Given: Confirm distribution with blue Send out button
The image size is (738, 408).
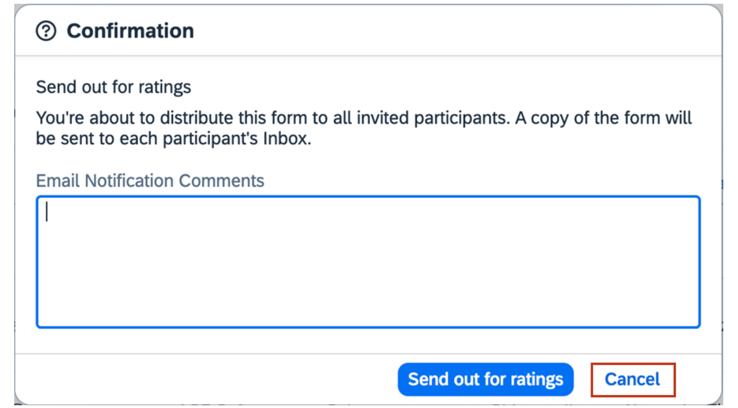Looking at the screenshot, I should [485, 379].
